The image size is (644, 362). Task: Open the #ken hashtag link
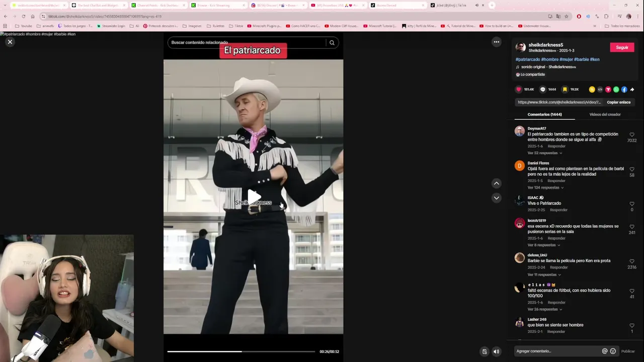click(x=595, y=59)
